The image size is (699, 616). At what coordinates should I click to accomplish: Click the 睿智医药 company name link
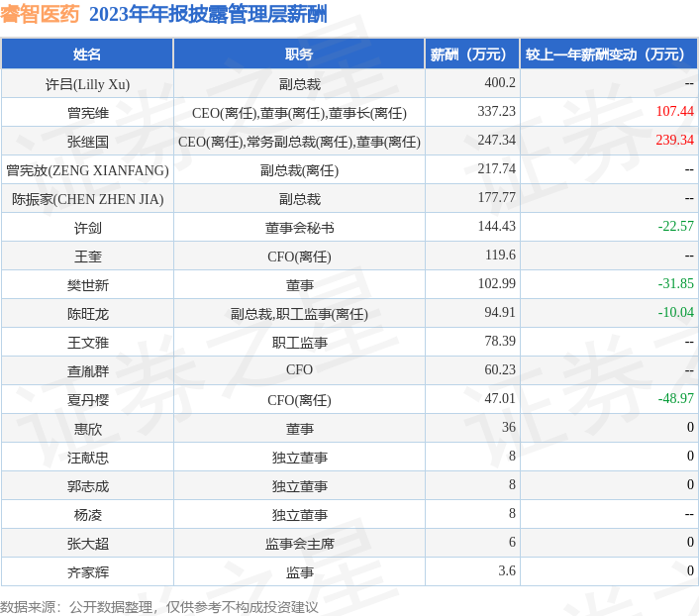point(41,14)
